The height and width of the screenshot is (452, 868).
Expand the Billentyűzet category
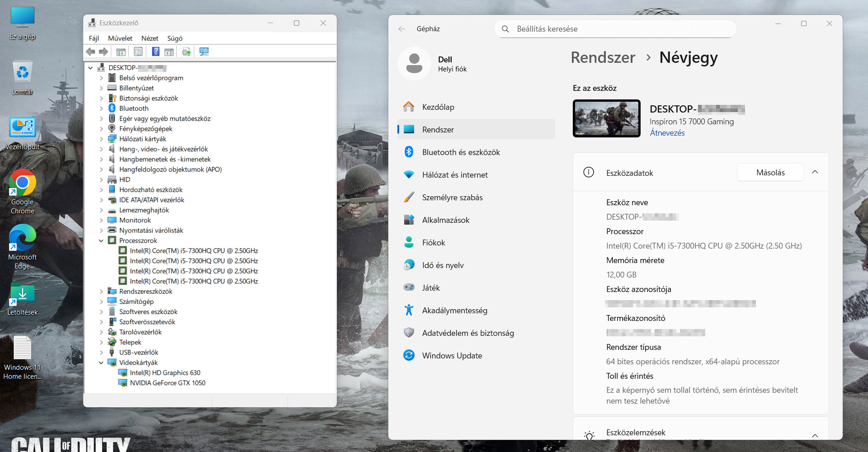point(101,88)
